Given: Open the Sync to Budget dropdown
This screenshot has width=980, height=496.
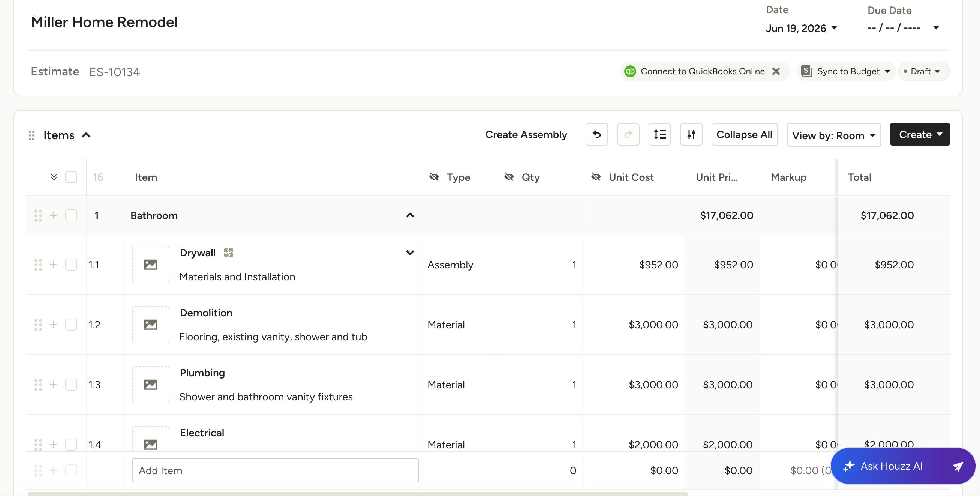Looking at the screenshot, I should click(846, 71).
